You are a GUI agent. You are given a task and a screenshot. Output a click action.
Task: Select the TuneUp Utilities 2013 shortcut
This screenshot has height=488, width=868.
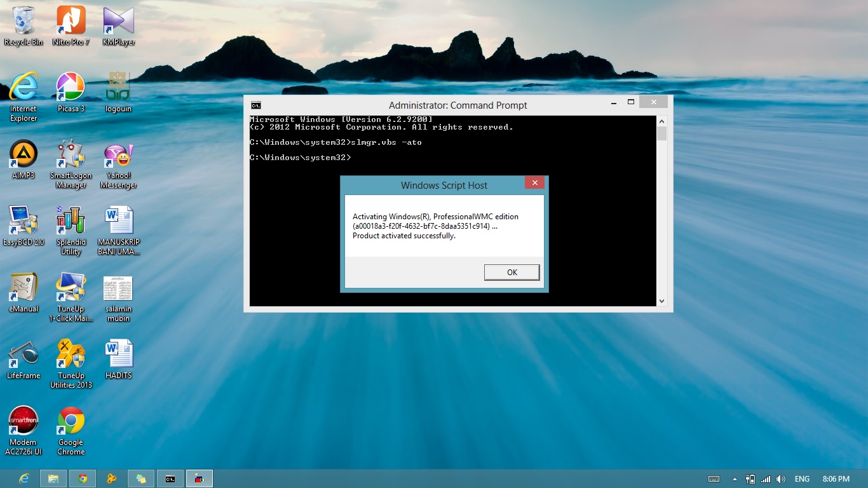pyautogui.click(x=71, y=363)
